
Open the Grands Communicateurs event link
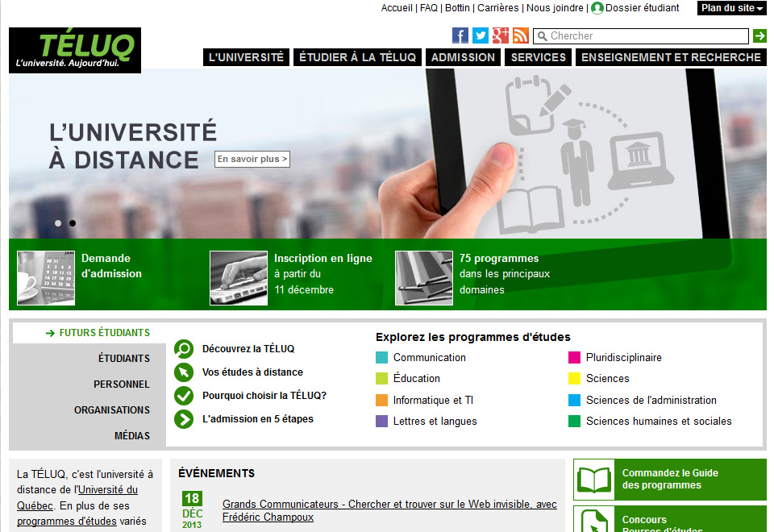[389, 510]
